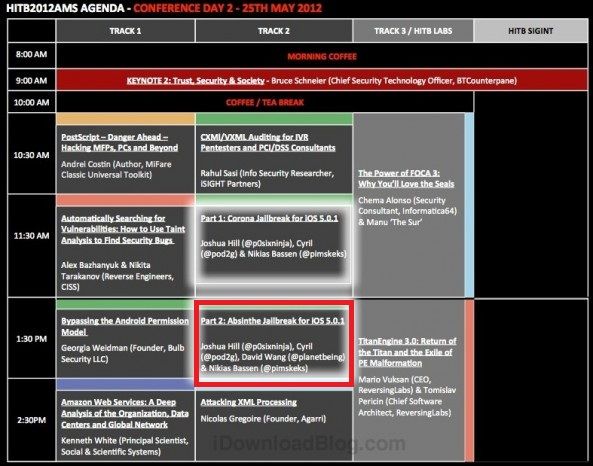Open Part 1: Corona Jailbreak for iOS 5.0.1
The width and height of the screenshot is (593, 466).
269,218
